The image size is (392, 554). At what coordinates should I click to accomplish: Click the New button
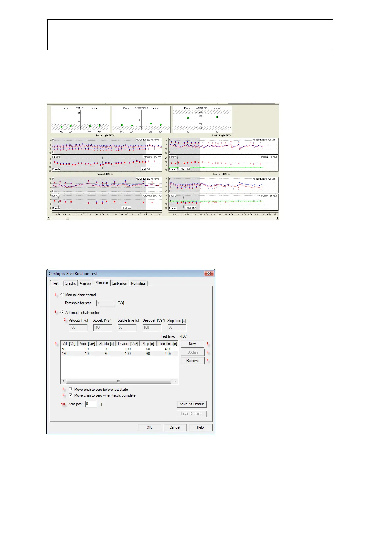(x=193, y=344)
